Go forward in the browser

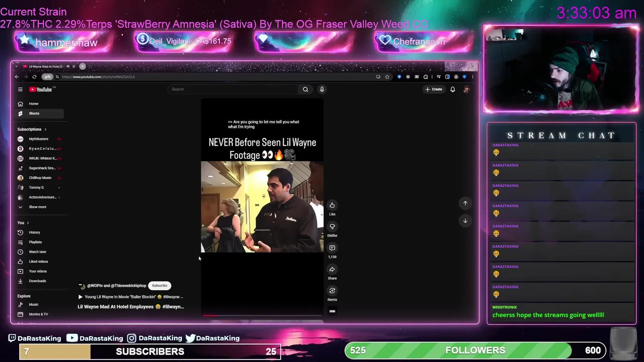[25, 77]
